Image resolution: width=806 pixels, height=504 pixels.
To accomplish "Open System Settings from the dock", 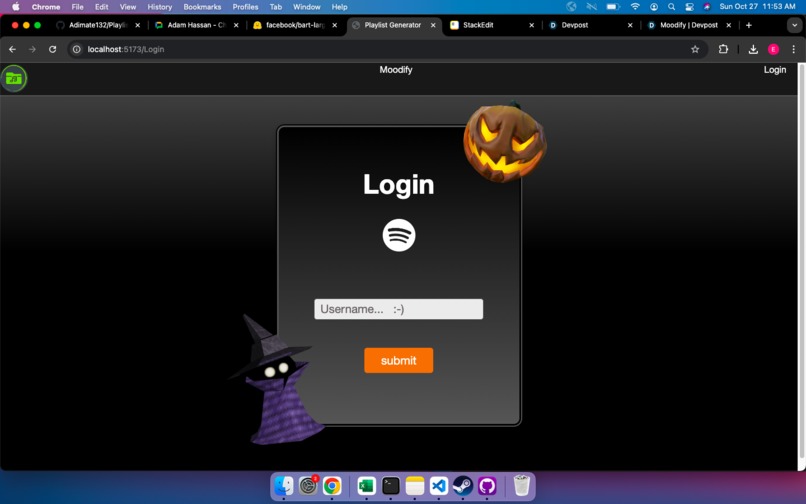I will [x=308, y=485].
